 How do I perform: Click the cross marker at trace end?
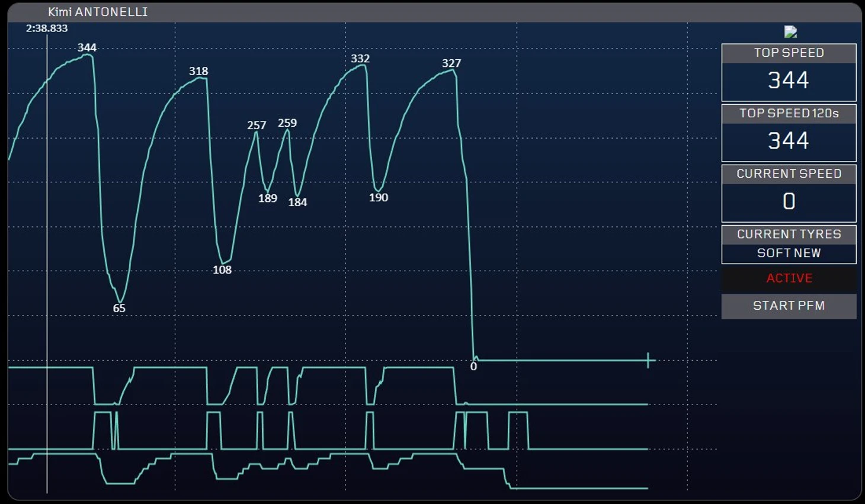[x=648, y=360]
